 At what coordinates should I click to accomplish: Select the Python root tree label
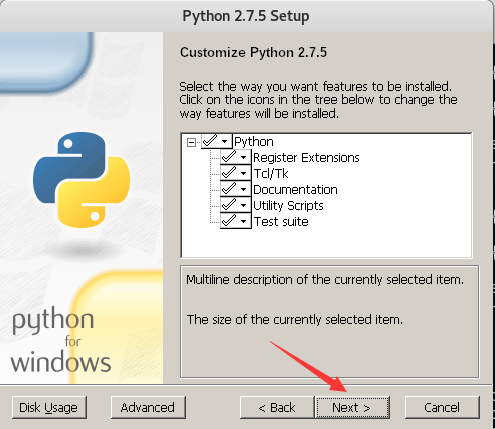[x=254, y=142]
